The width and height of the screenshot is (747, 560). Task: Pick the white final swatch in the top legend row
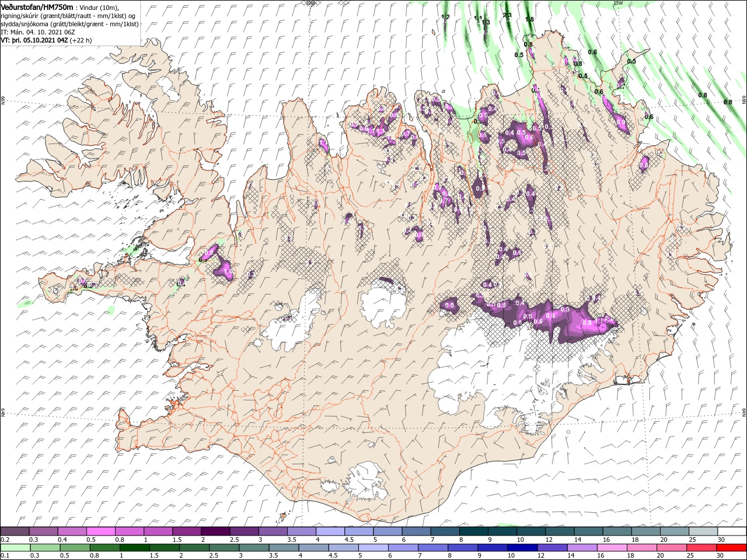click(x=732, y=531)
